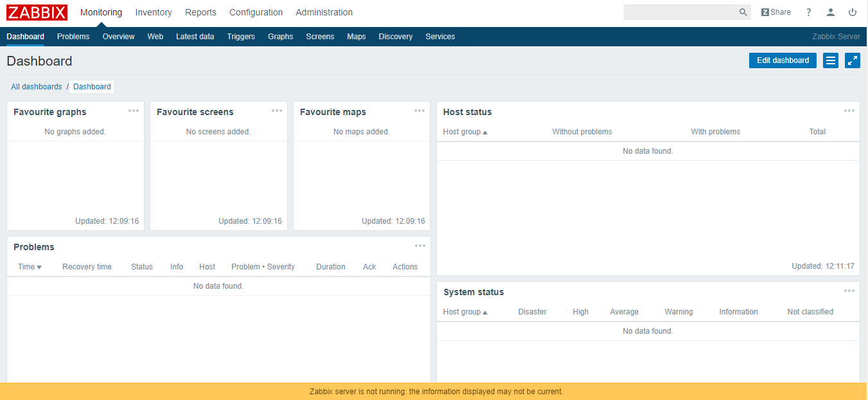Viewport: 868px width, 400px height.
Task: Select the Dashboard submenu tab
Action: 26,37
